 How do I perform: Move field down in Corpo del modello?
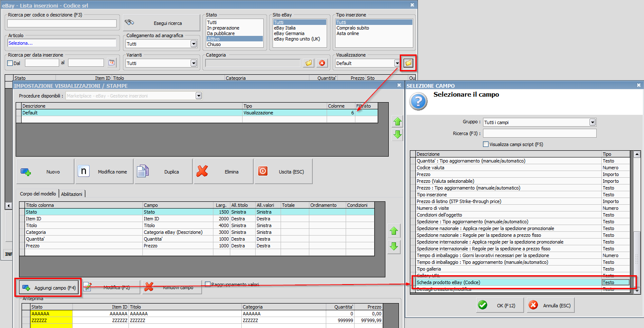point(394,247)
